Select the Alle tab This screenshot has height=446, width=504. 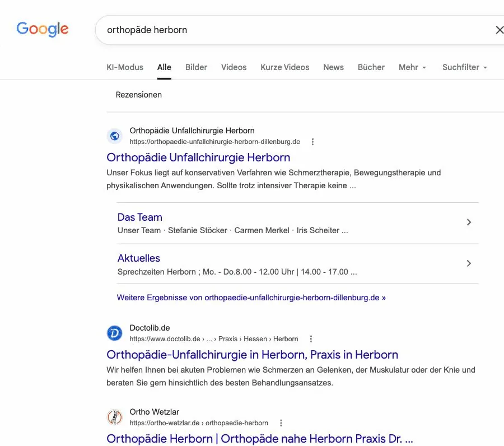tap(164, 67)
